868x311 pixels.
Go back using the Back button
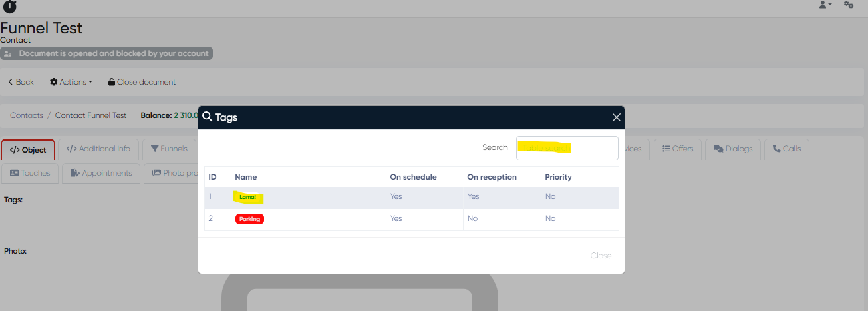[x=21, y=82]
